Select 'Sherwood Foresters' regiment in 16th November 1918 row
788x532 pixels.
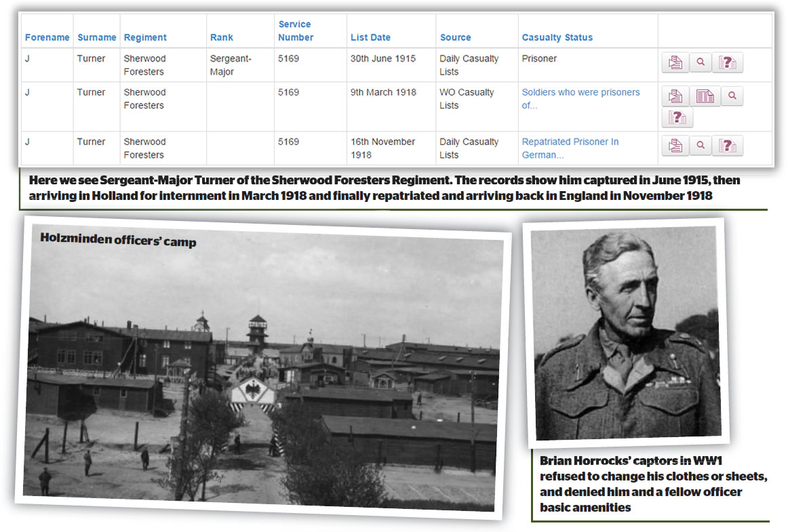coord(144,148)
